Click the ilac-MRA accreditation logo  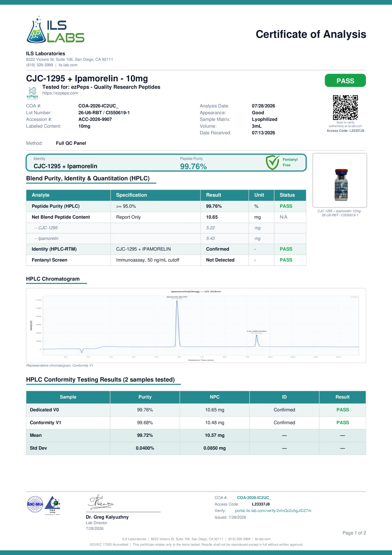[35, 504]
